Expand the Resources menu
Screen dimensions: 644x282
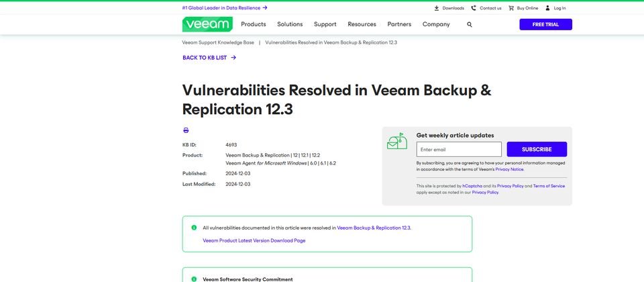coord(362,24)
